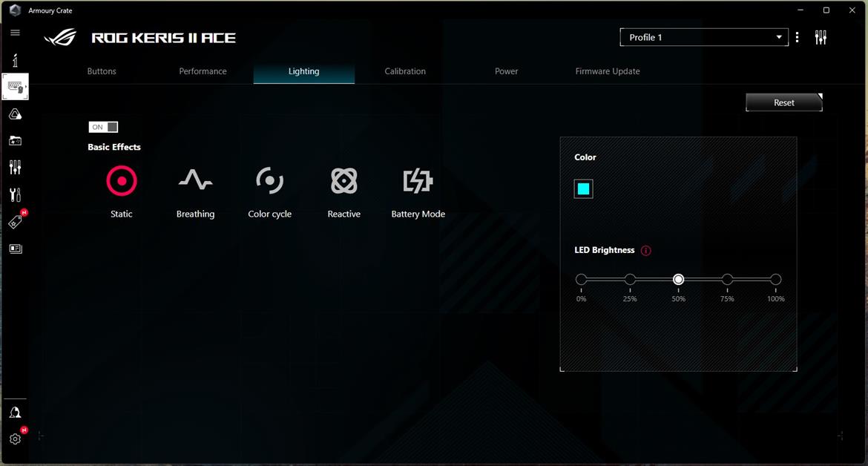Enable the Battery Mode effect
The height and width of the screenshot is (466, 868).
418,180
